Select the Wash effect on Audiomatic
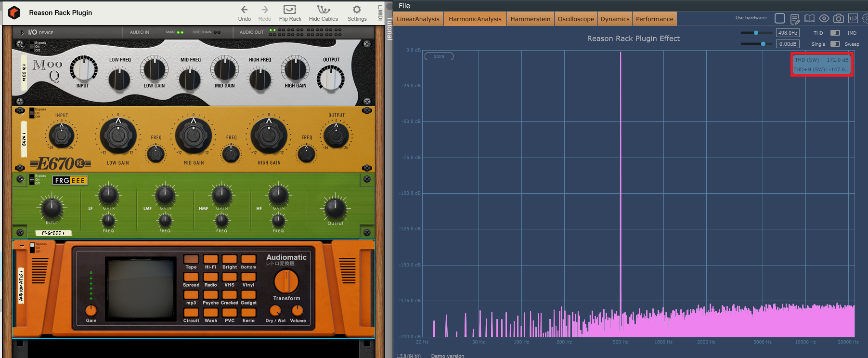Viewport: 868px width, 358px height. [x=210, y=313]
